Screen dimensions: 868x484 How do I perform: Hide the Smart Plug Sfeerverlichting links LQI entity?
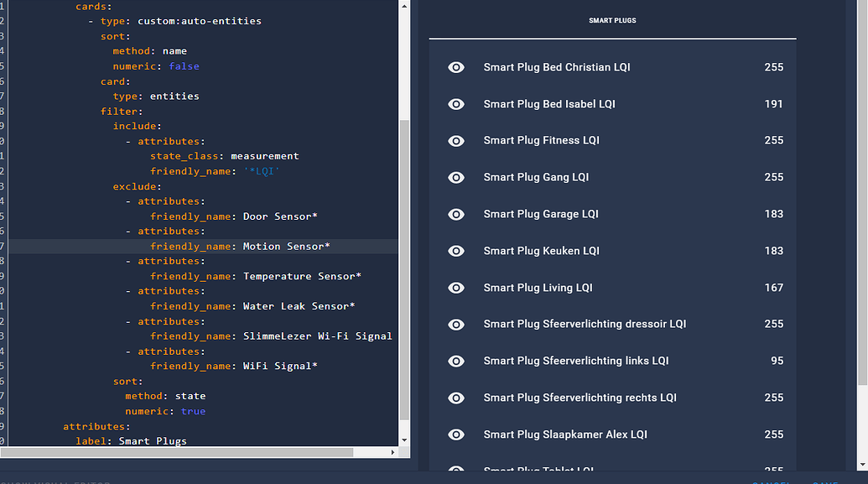[456, 361]
